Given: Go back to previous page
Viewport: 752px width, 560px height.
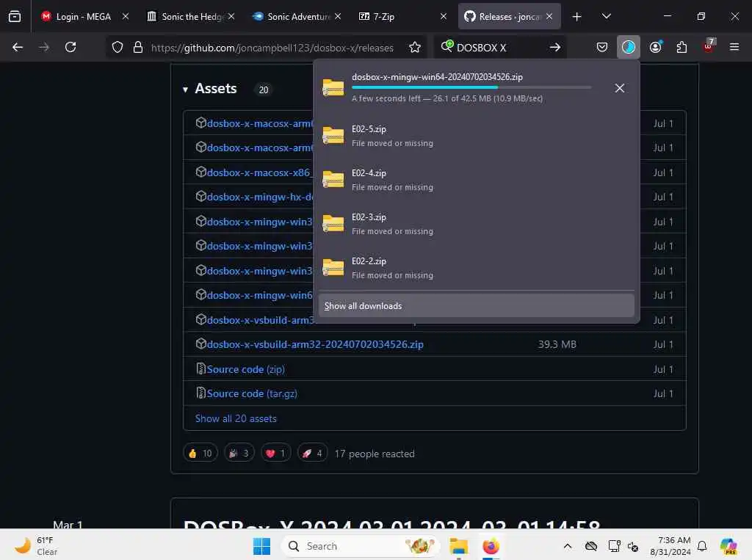Looking at the screenshot, I should (18, 47).
